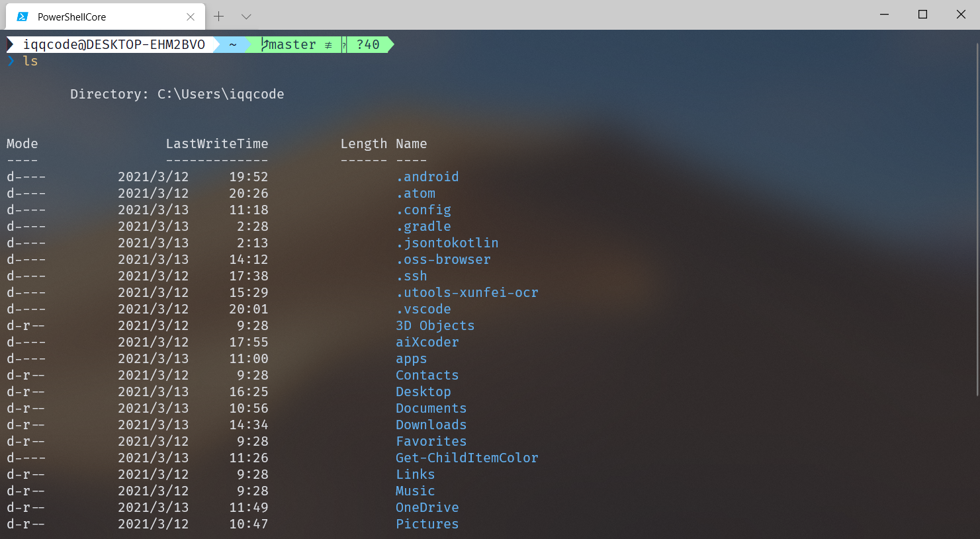Click the Get-ChildItemColor directory name
Viewport: 980px width, 539px height.
pos(467,458)
